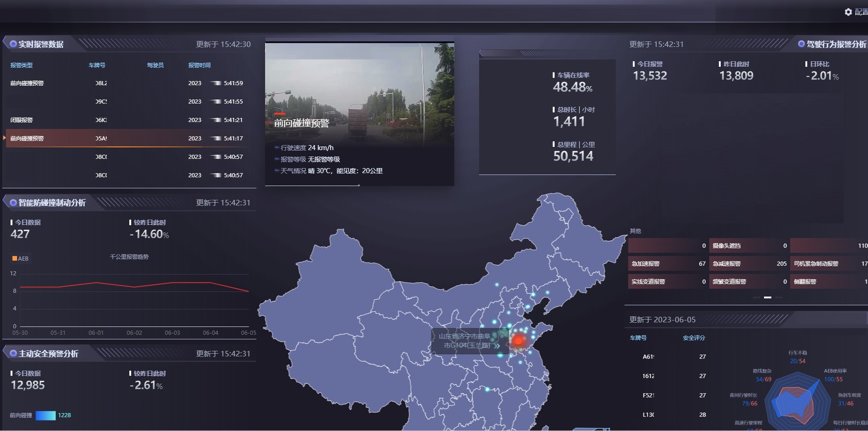
Task: Switch to the third alarm carousel page indicator
Action: point(779,297)
